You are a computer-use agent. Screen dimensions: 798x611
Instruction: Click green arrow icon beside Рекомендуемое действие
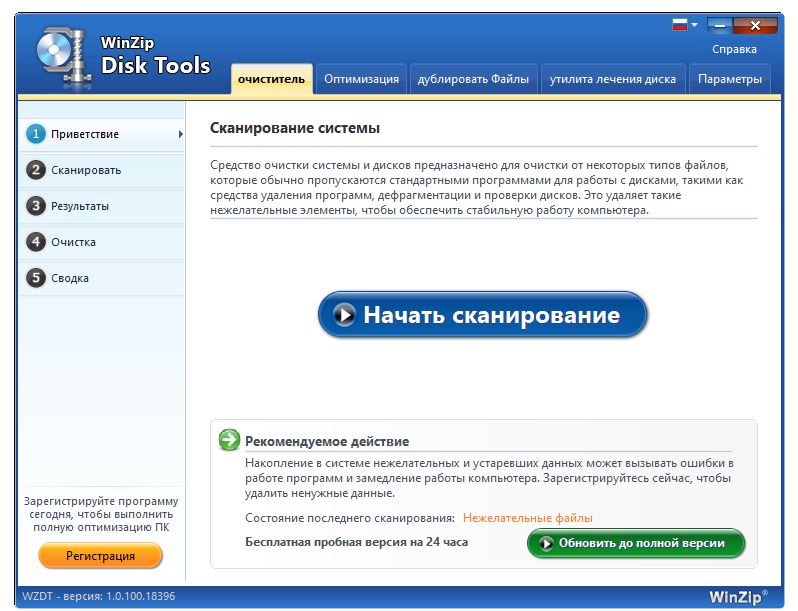[229, 440]
